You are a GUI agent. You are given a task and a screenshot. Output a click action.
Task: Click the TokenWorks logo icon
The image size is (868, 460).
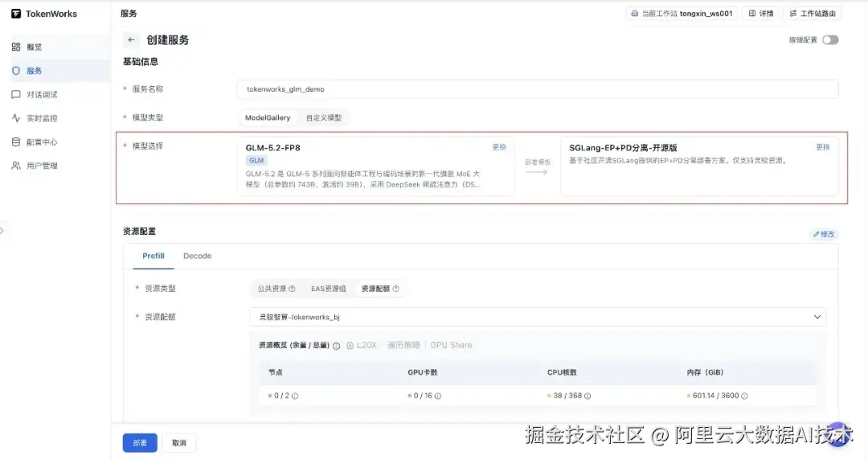tap(16, 14)
